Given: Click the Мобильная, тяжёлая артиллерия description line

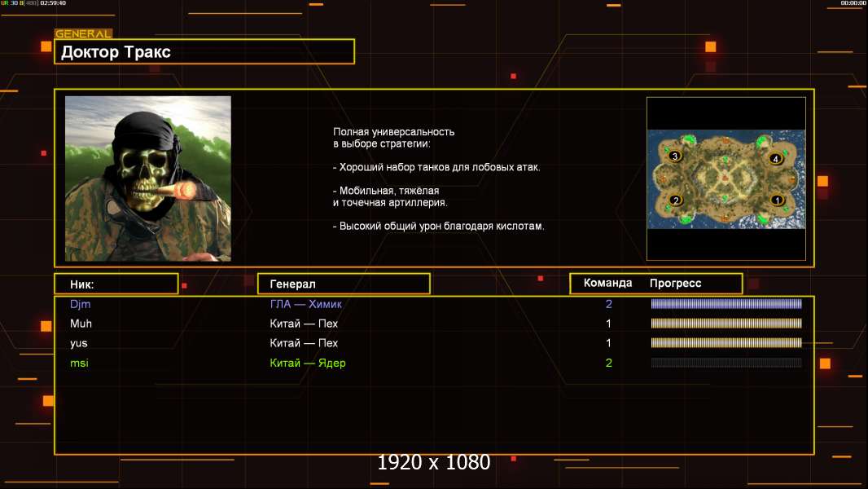Looking at the screenshot, I should pos(390,196).
